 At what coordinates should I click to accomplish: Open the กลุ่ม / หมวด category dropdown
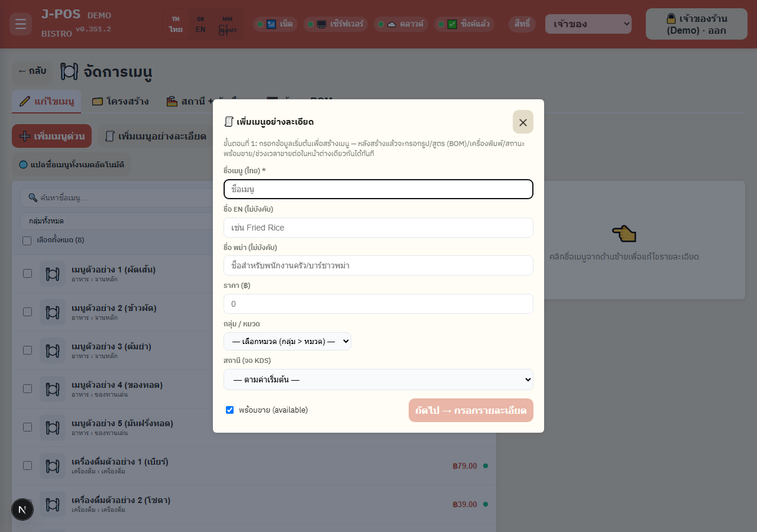coord(287,341)
